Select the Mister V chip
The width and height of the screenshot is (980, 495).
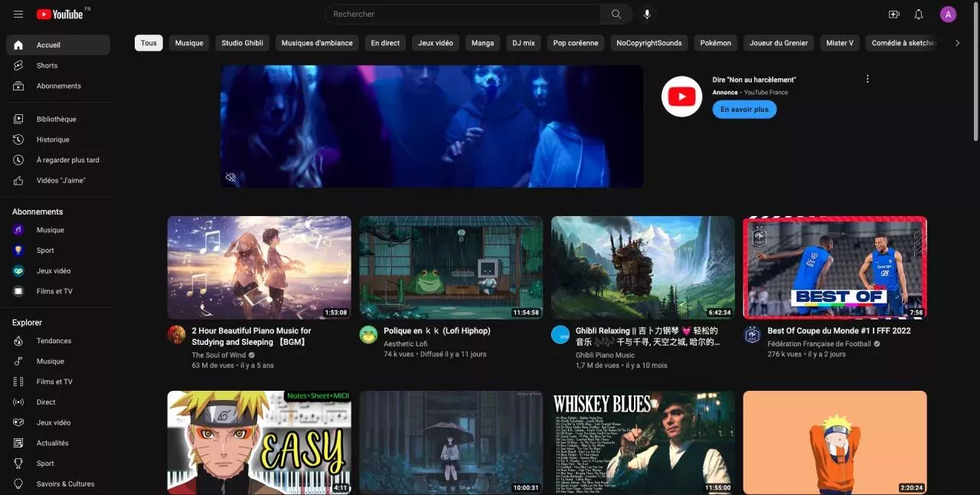tap(840, 43)
